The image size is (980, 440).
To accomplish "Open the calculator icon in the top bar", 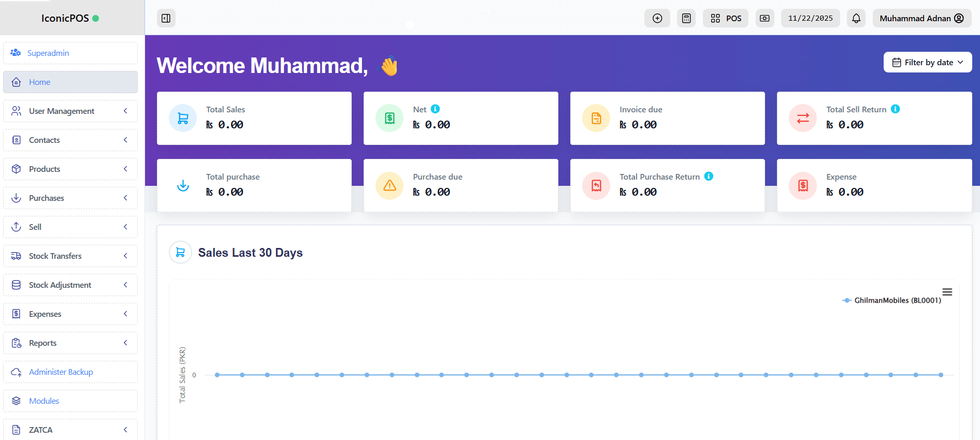I will point(686,18).
